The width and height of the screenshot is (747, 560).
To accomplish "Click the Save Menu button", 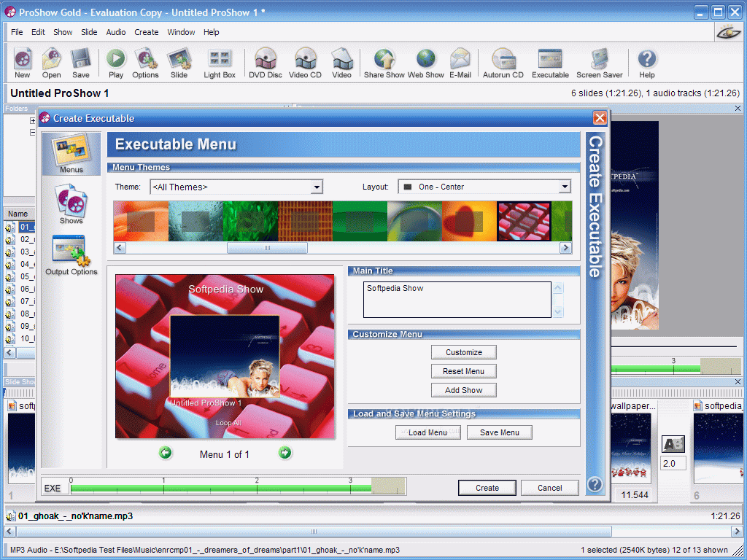I will pyautogui.click(x=499, y=432).
